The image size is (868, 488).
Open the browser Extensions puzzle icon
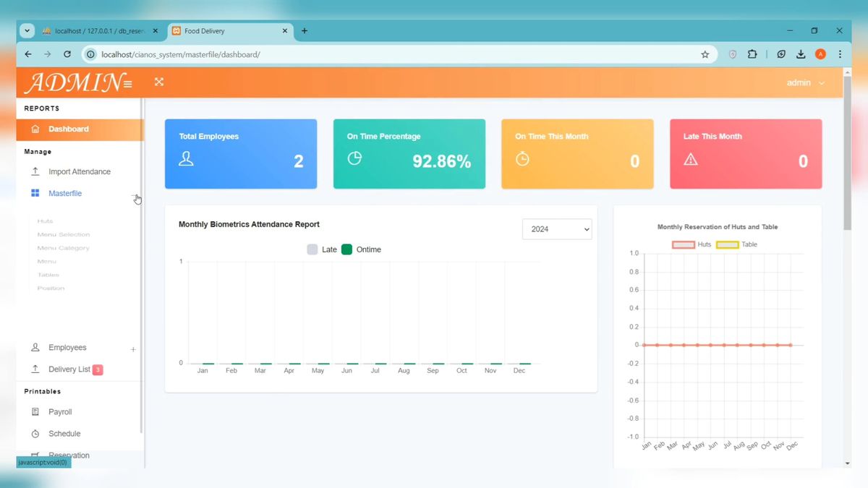coord(752,54)
